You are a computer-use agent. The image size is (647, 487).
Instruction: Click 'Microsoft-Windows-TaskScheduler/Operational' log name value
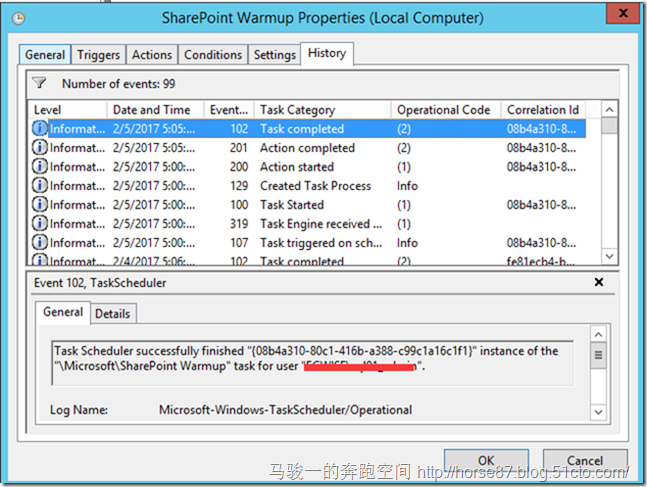tap(286, 410)
